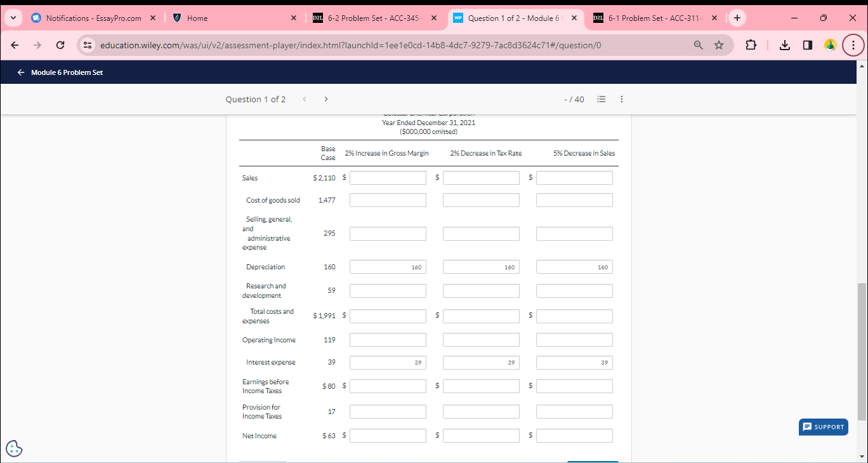Bookmark this page with the star icon
Viewport: 868px width, 463px height.
click(x=719, y=45)
